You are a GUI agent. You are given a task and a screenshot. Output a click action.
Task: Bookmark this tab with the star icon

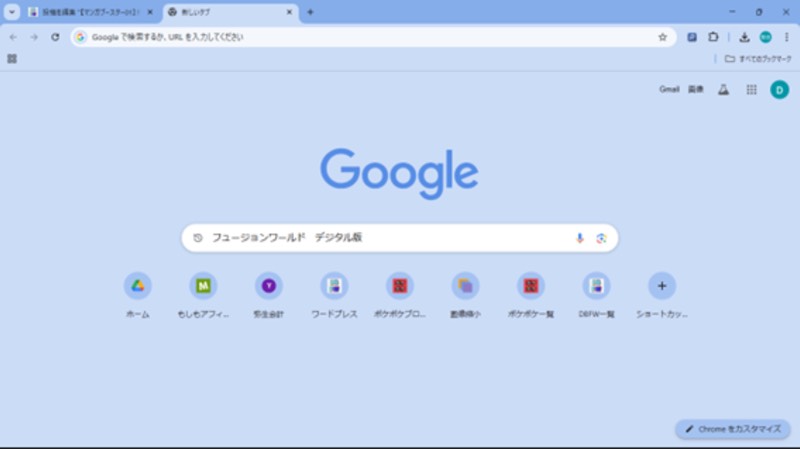point(662,37)
